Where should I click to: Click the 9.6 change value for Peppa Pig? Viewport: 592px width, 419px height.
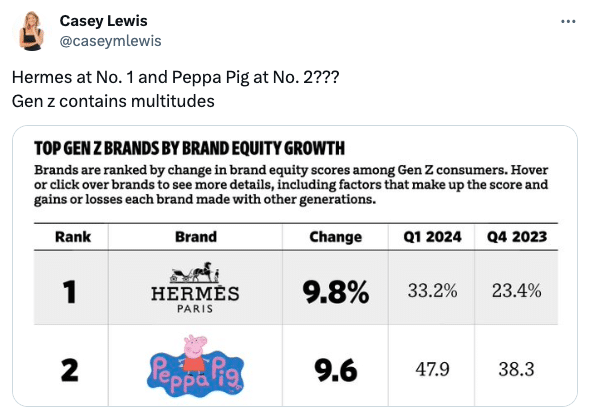click(x=336, y=370)
